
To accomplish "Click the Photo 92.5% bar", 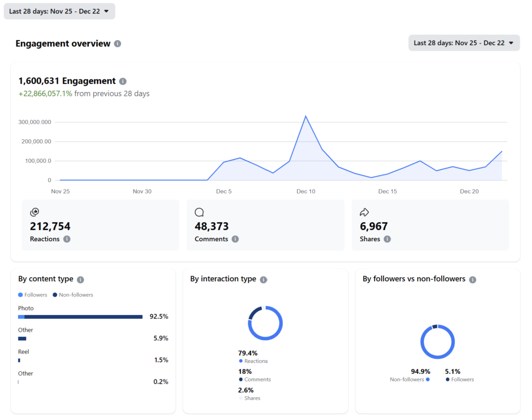I will click(81, 317).
